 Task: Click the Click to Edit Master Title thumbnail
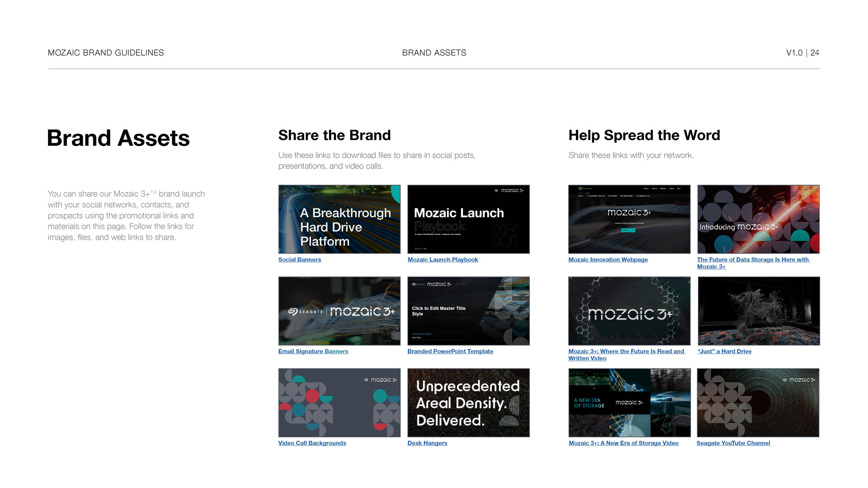coord(468,311)
